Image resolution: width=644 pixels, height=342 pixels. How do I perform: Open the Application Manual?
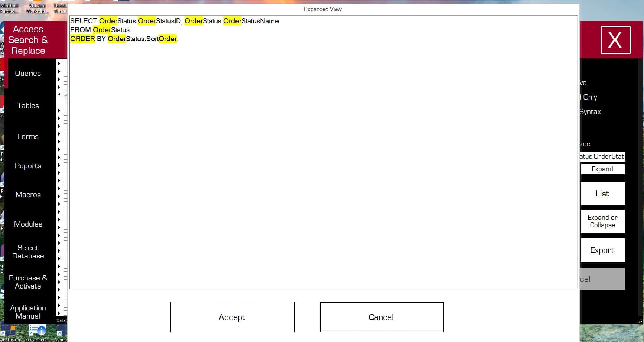click(27, 312)
